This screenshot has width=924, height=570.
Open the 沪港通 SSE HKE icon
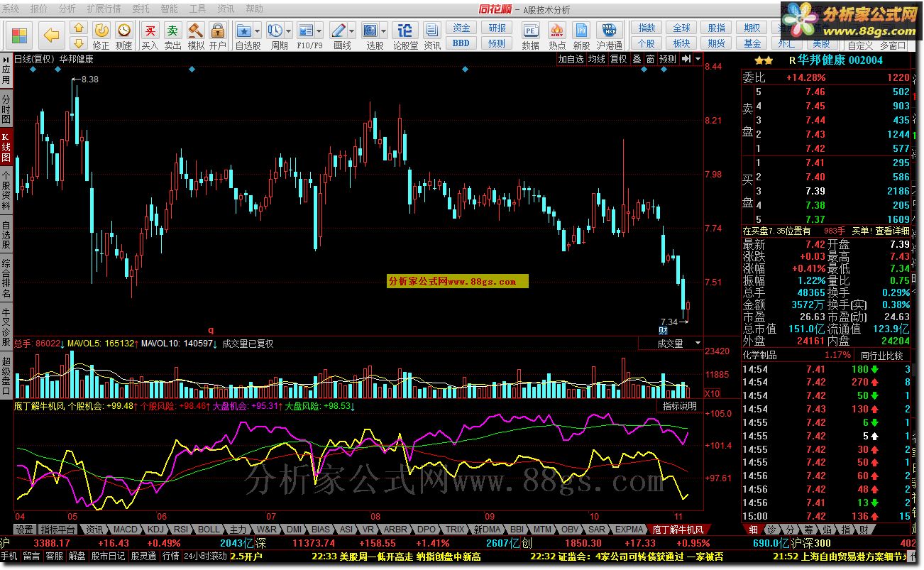click(609, 31)
